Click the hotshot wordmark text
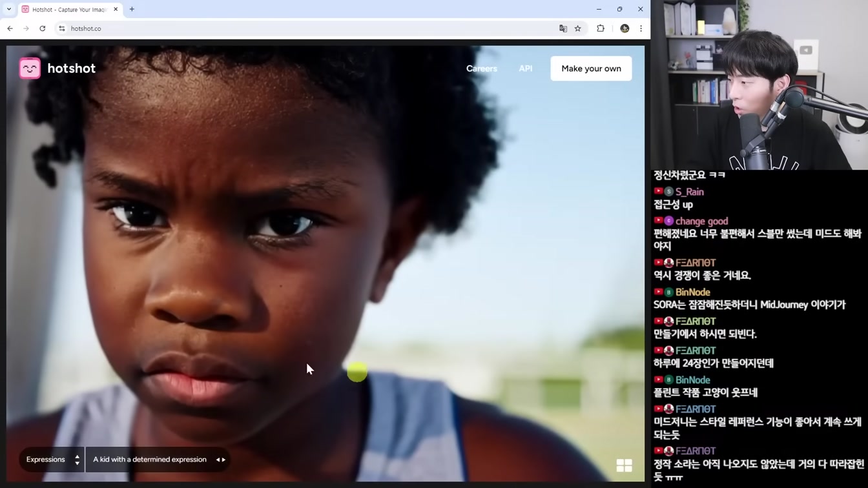The width and height of the screenshot is (868, 488). 72,68
